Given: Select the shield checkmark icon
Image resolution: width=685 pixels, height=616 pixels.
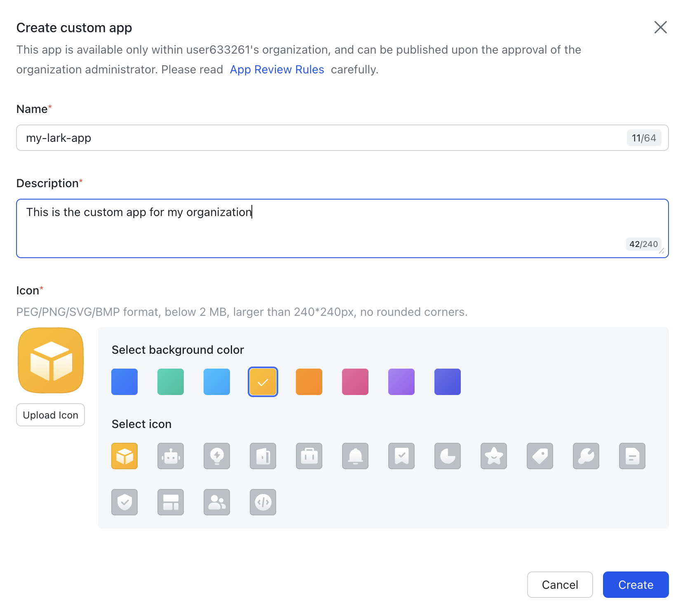Looking at the screenshot, I should (124, 502).
